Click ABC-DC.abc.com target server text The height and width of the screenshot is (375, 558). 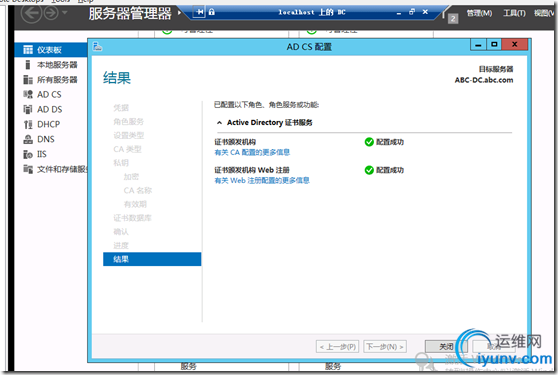click(x=484, y=80)
